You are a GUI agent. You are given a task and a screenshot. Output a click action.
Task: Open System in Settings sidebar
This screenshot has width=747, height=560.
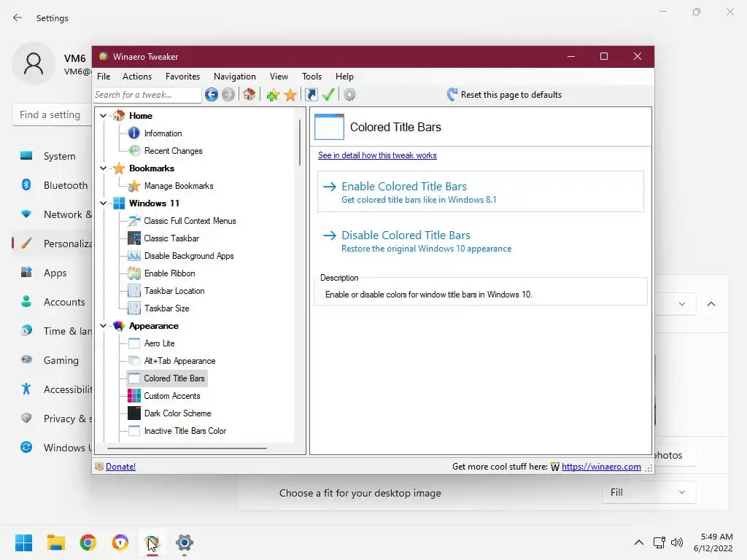click(53, 156)
